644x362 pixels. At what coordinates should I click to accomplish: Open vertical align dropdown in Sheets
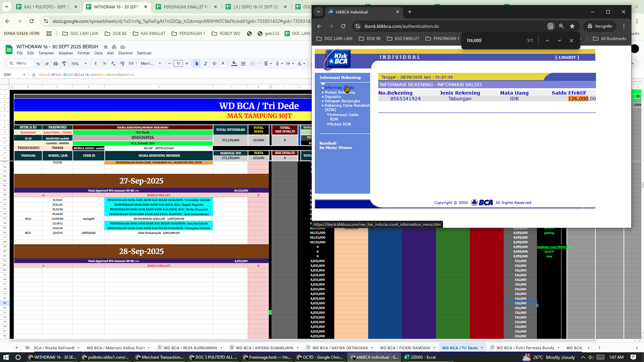click(x=279, y=63)
